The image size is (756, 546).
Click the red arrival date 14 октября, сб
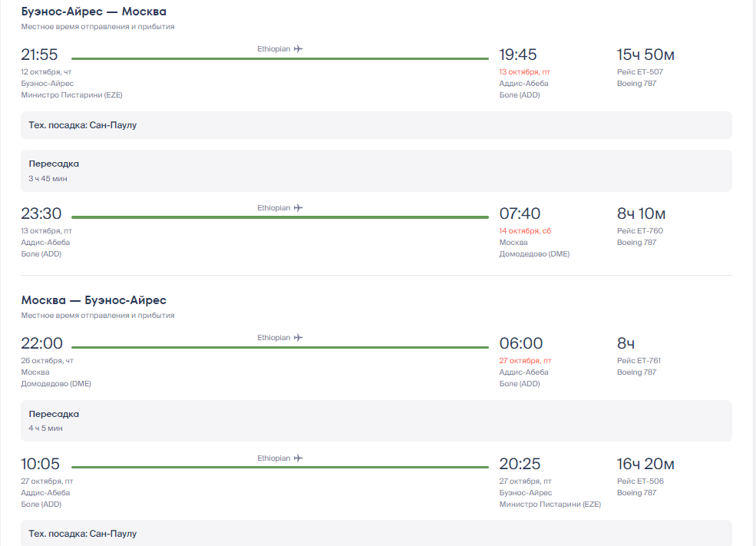[525, 231]
